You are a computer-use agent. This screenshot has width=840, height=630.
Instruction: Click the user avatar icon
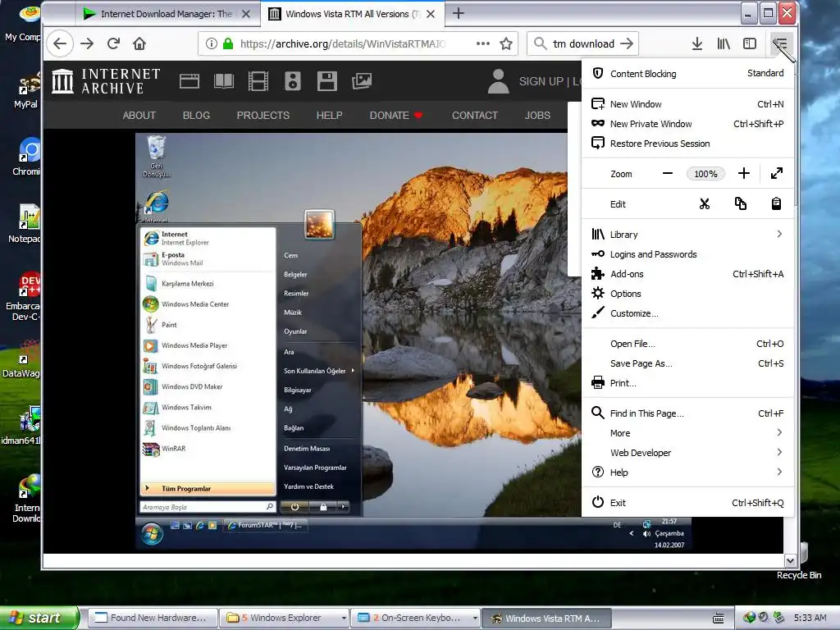pyautogui.click(x=498, y=81)
